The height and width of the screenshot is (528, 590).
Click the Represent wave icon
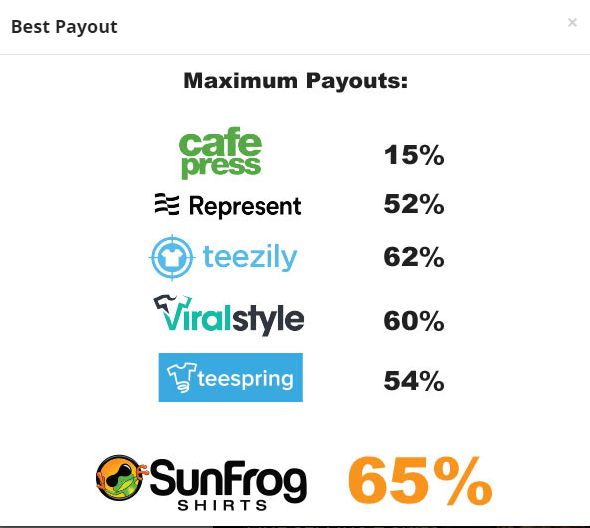[x=167, y=204]
